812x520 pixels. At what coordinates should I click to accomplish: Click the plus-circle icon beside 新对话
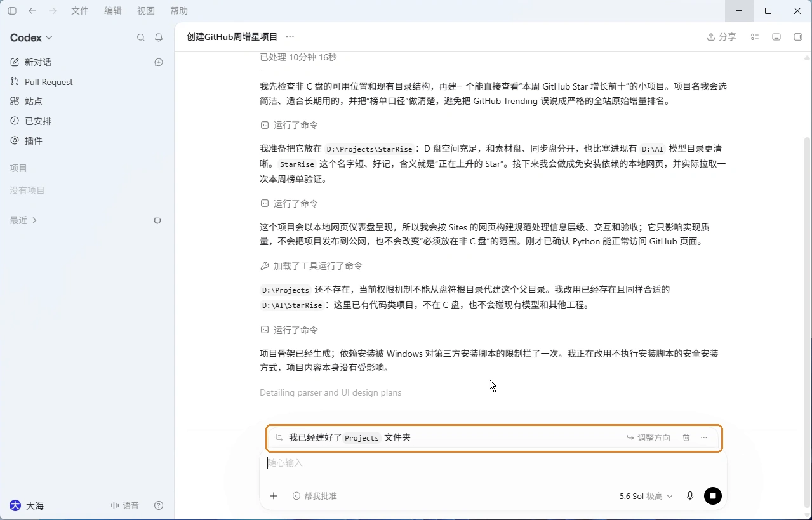click(x=159, y=62)
